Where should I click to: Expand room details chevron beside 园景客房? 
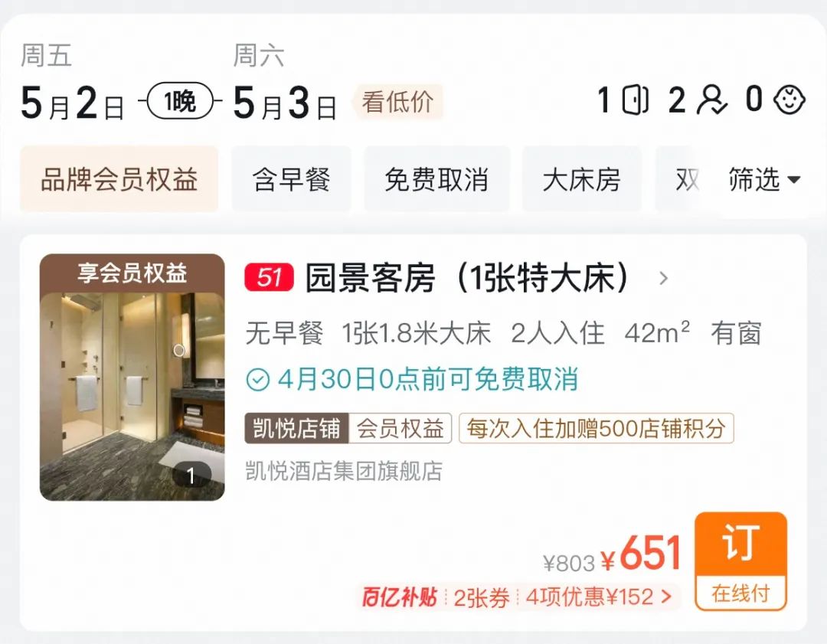(663, 278)
